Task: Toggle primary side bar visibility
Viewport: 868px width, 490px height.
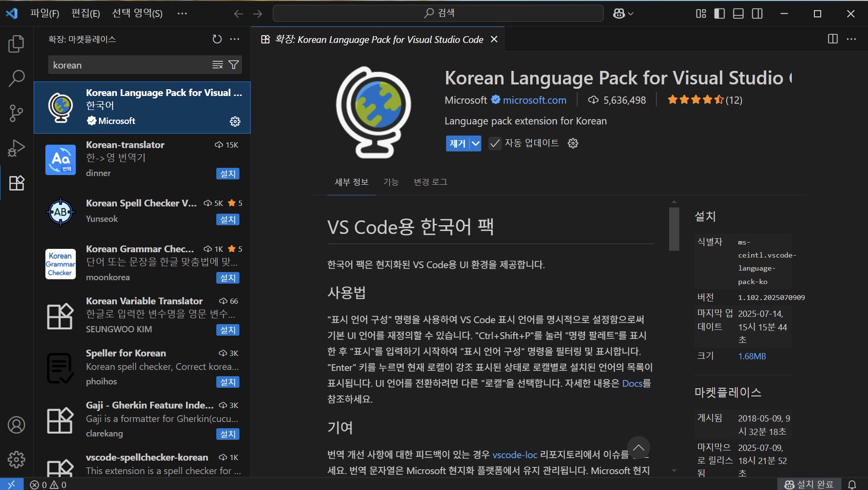Action: coord(719,14)
